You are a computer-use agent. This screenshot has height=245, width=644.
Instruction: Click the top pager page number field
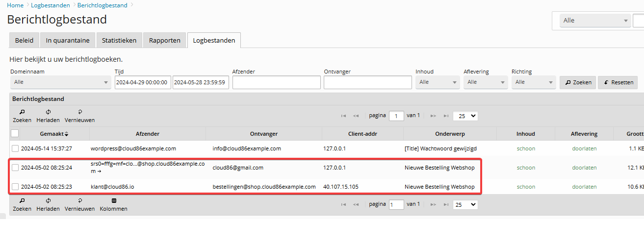pyautogui.click(x=396, y=116)
